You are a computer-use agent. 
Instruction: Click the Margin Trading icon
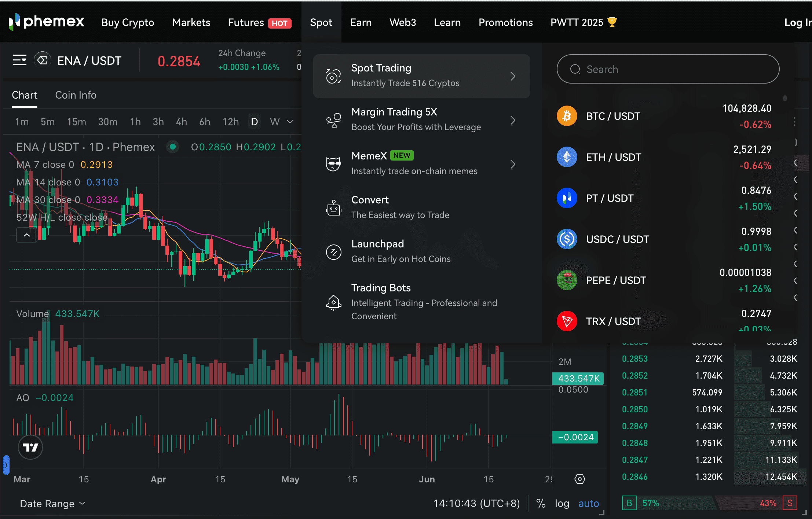tap(334, 120)
